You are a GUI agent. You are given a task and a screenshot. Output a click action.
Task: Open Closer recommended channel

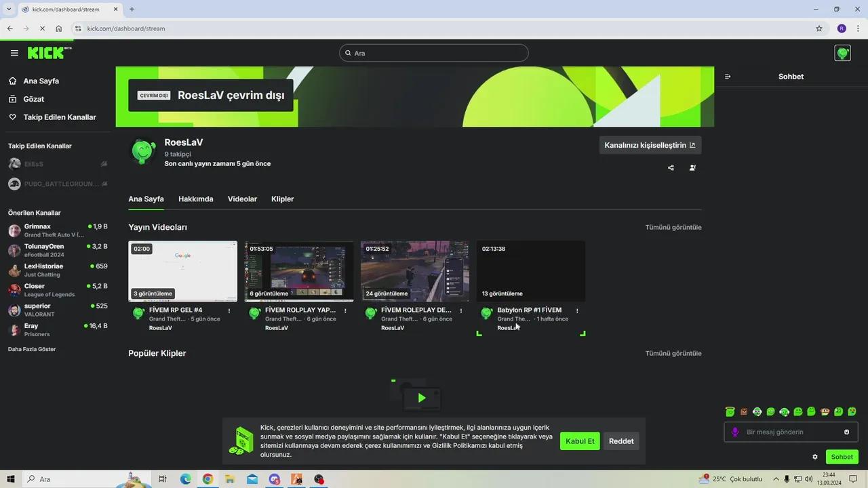coord(58,290)
